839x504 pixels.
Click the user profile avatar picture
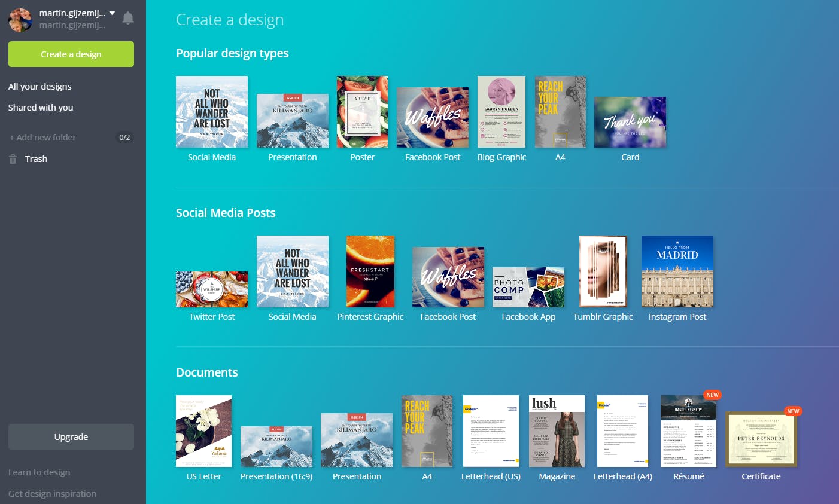click(x=20, y=20)
